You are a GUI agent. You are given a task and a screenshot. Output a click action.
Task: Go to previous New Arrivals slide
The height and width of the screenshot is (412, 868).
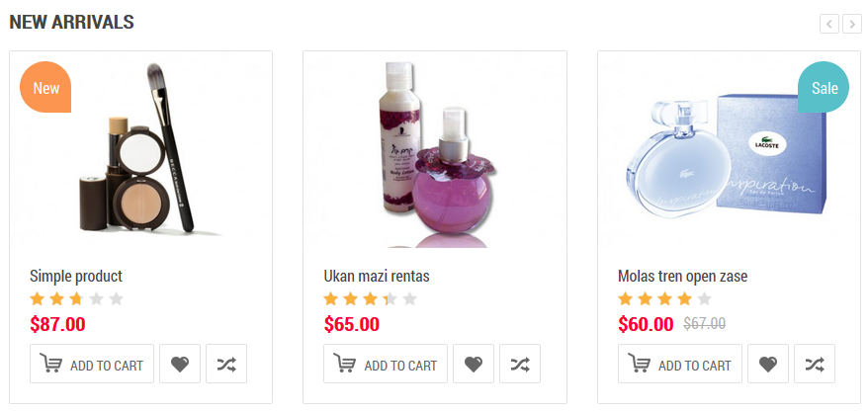point(828,24)
